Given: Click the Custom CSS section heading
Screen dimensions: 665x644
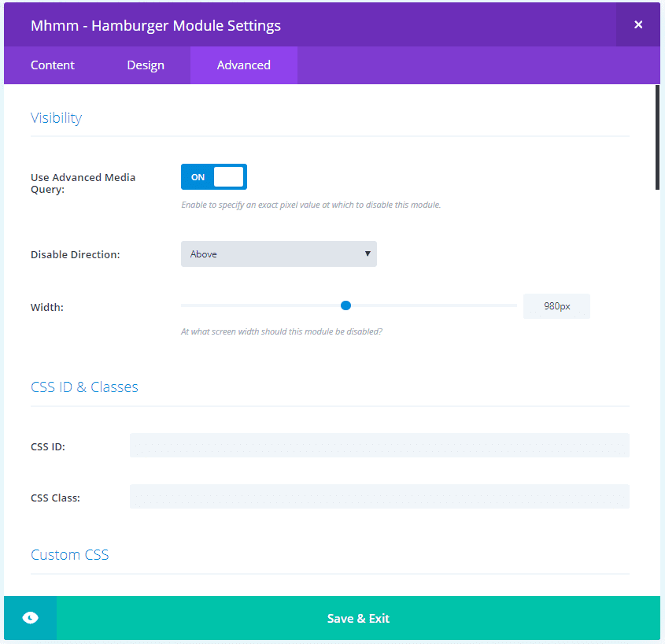Looking at the screenshot, I should pos(69,554).
